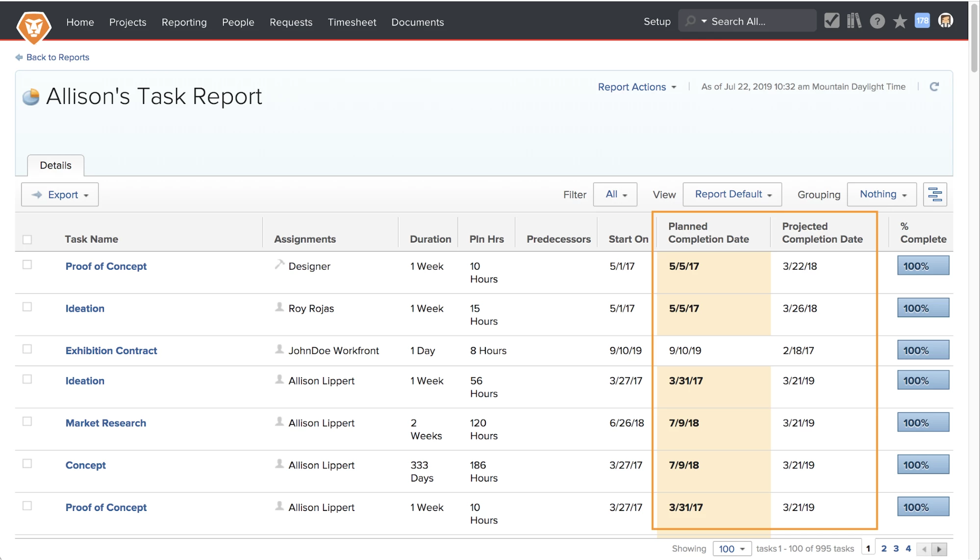
Task: Click the 100% progress bar for Concept
Action: click(x=923, y=465)
